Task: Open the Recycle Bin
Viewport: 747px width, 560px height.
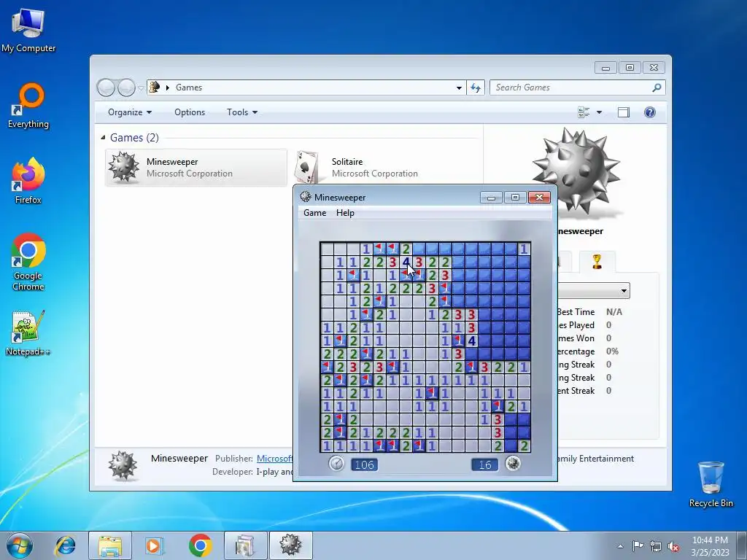Action: (711, 484)
